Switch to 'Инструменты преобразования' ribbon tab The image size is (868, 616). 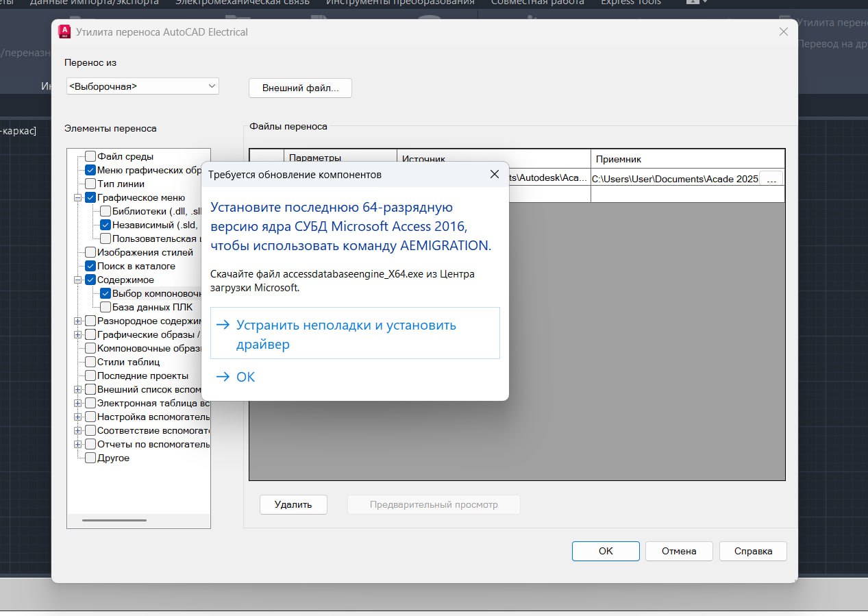point(400,3)
